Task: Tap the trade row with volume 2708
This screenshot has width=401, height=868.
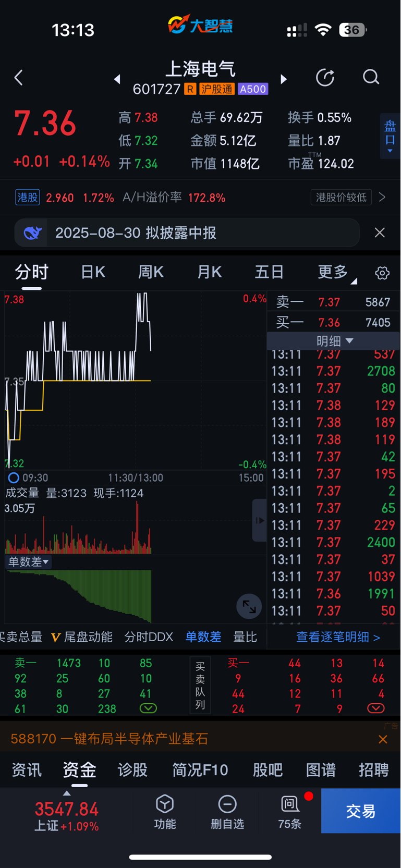Action: pyautogui.click(x=333, y=371)
